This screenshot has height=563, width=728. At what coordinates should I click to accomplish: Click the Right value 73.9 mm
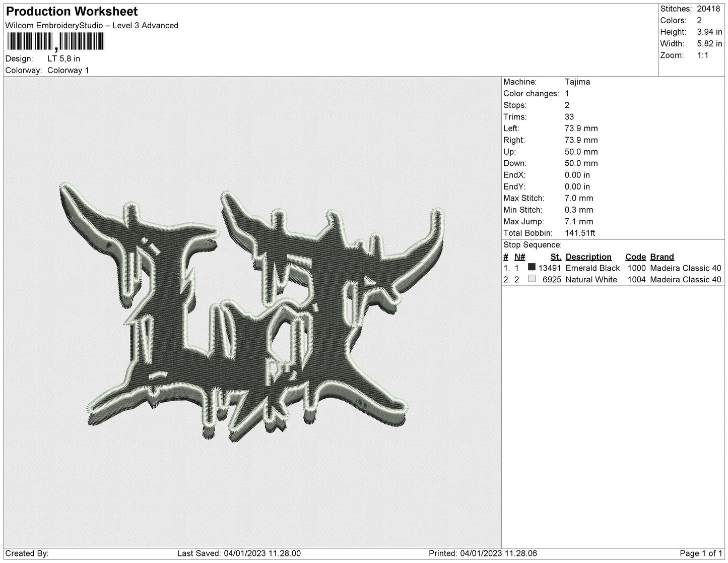click(581, 140)
